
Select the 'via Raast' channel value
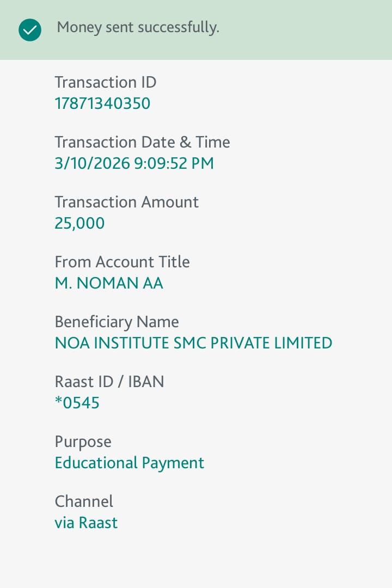(x=86, y=523)
